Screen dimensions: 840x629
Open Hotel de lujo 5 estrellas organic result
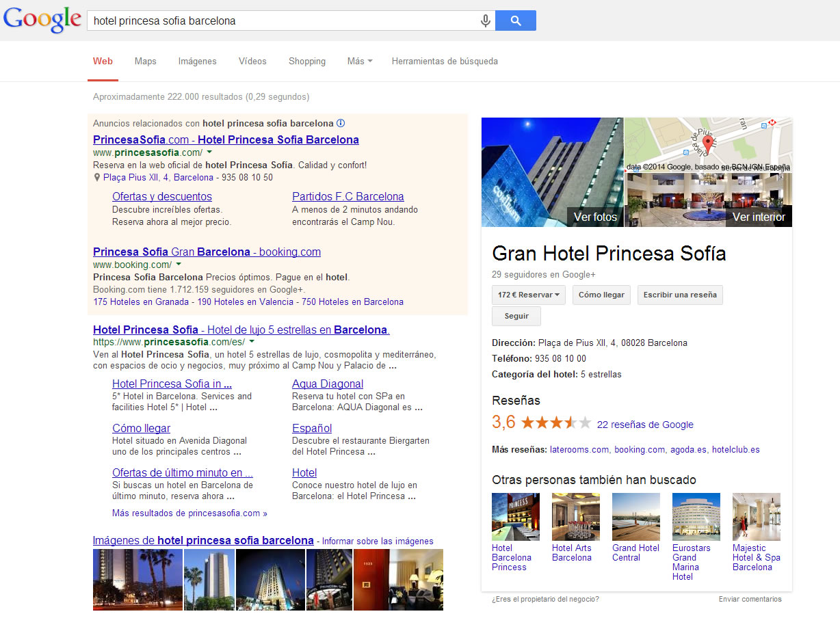point(241,330)
